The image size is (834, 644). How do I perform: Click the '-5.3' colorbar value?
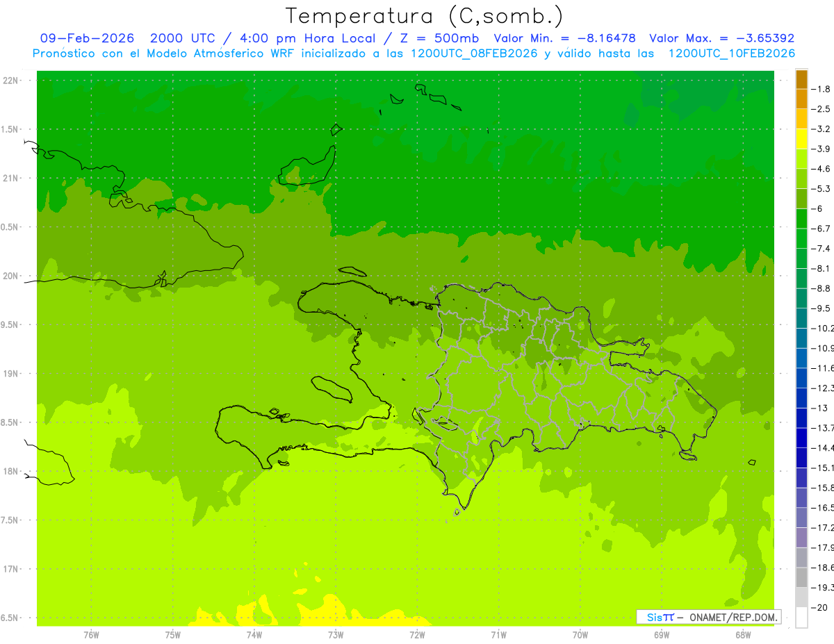[821, 189]
